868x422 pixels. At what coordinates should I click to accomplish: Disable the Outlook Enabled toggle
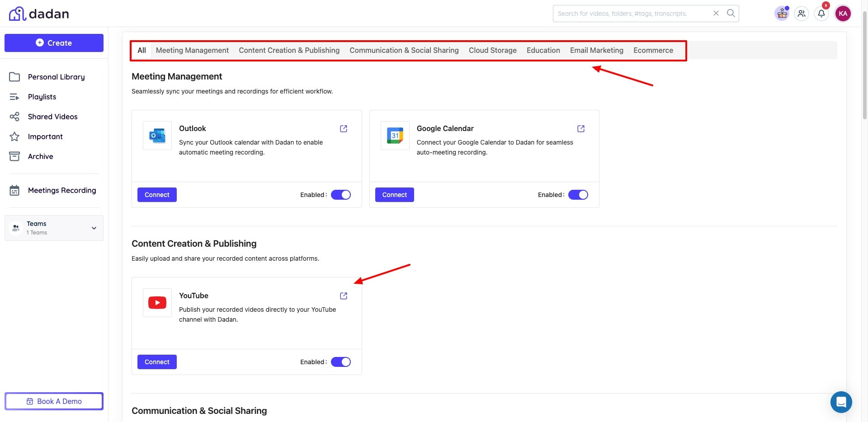(x=341, y=195)
